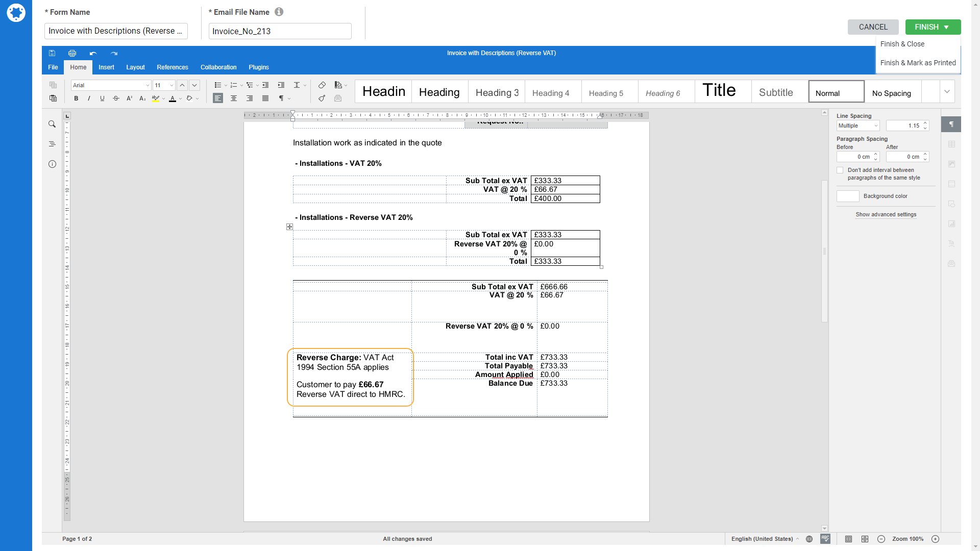Open the Search panel icon
Screen dimensions: 980x551
coord(52,124)
